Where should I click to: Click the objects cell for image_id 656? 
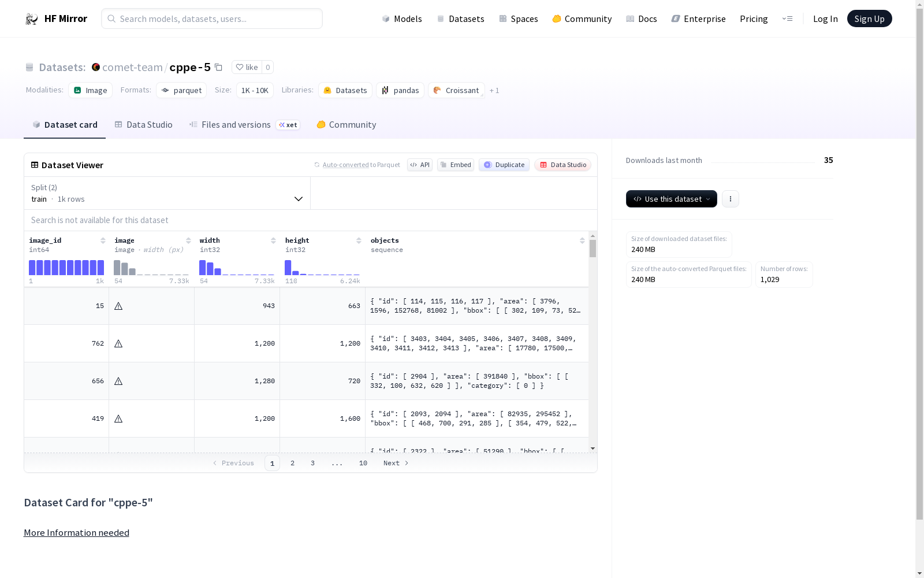(477, 381)
